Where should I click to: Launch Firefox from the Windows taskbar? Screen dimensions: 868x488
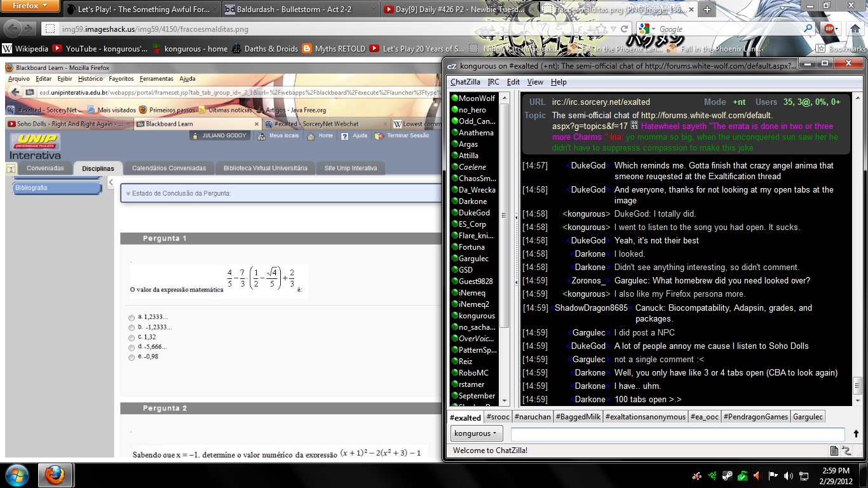[x=55, y=475]
